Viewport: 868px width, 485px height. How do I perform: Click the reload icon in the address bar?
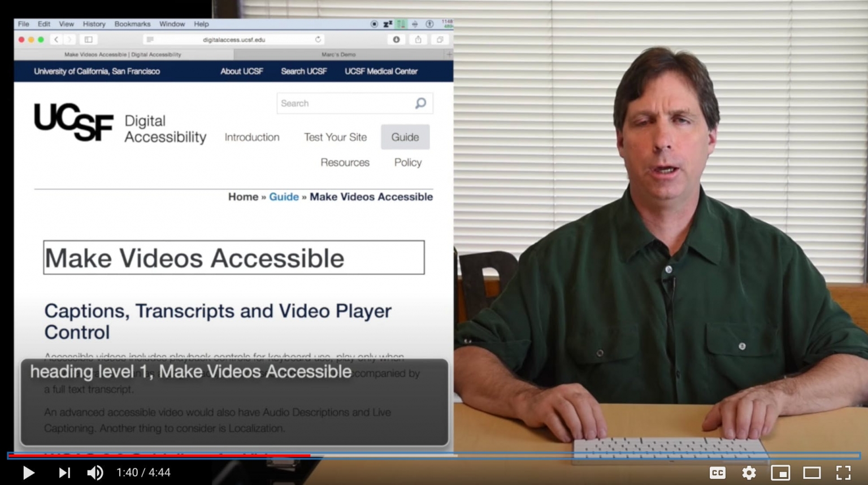318,40
